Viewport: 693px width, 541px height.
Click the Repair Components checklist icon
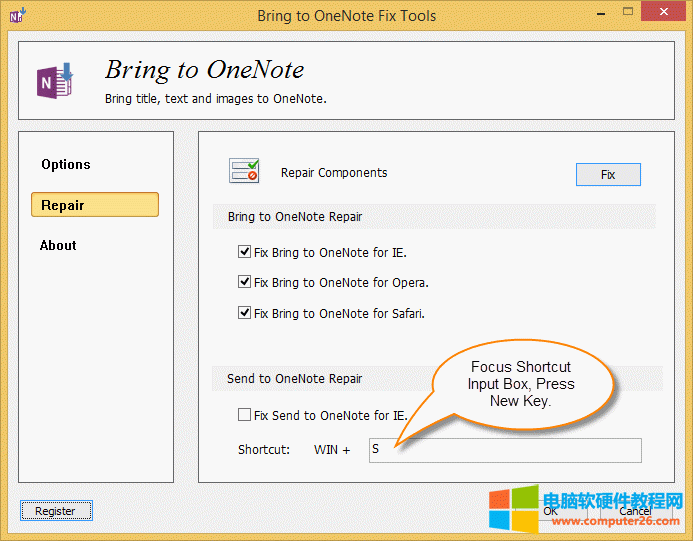244,172
